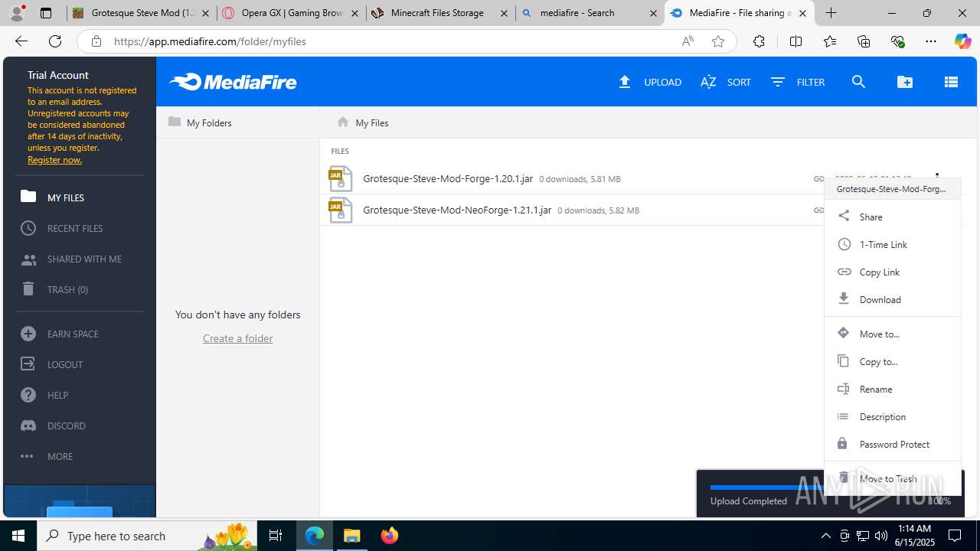This screenshot has width=980, height=551.
Task: Open Collections icon
Action: pyautogui.click(x=864, y=41)
